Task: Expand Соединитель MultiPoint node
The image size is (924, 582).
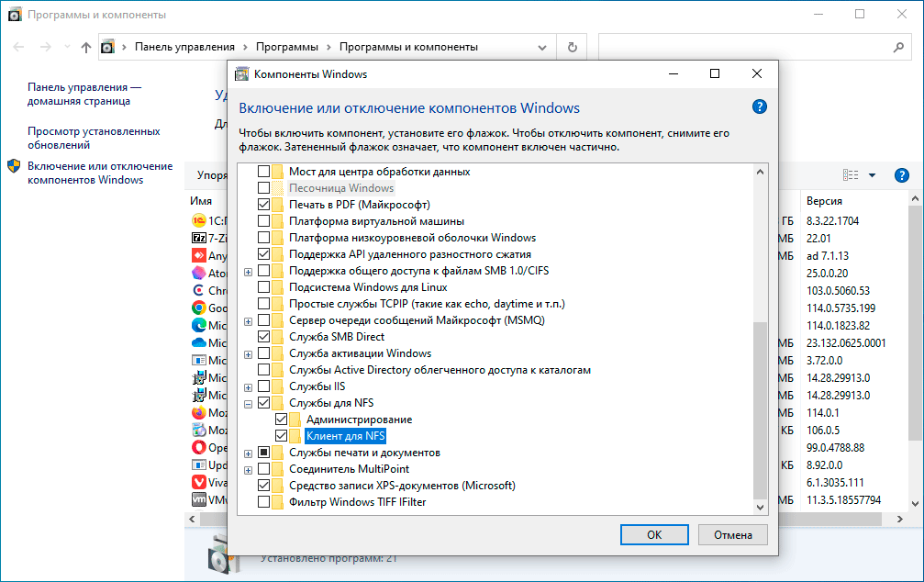Action: pos(248,470)
